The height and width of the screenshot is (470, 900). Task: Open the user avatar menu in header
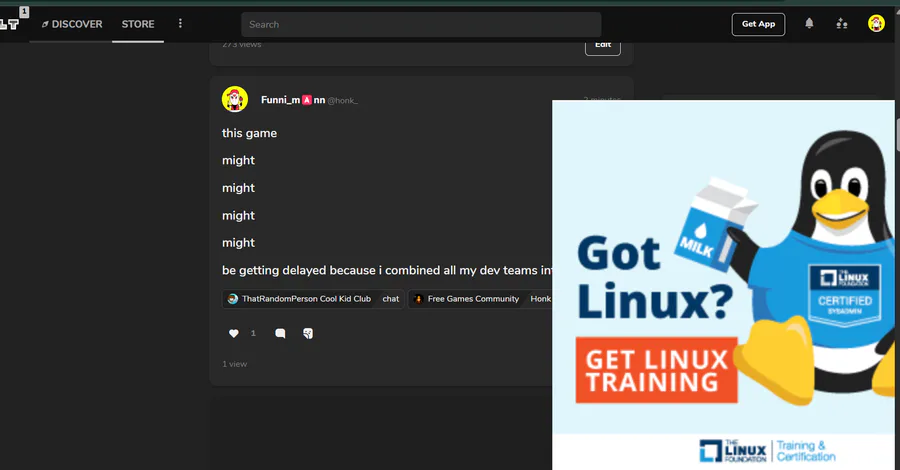click(x=876, y=24)
